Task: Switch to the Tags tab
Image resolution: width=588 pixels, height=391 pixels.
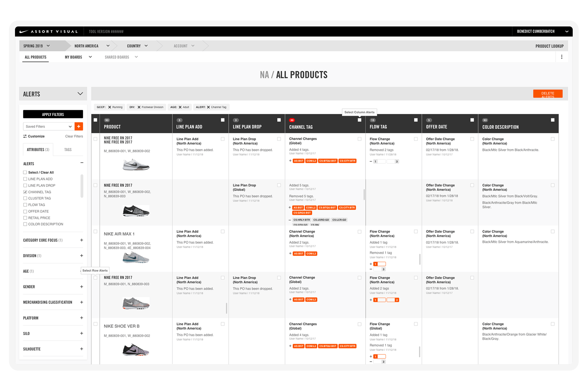Action: click(x=68, y=150)
